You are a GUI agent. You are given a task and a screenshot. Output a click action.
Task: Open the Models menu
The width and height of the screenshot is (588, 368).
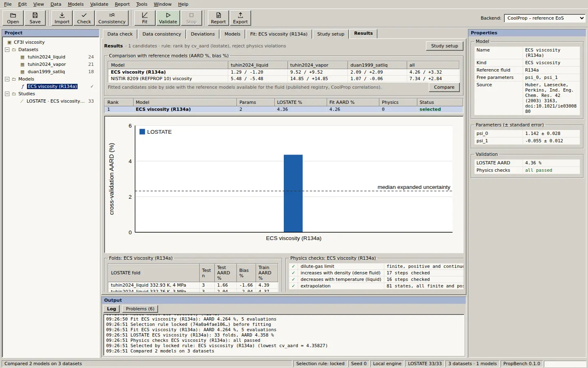76,4
